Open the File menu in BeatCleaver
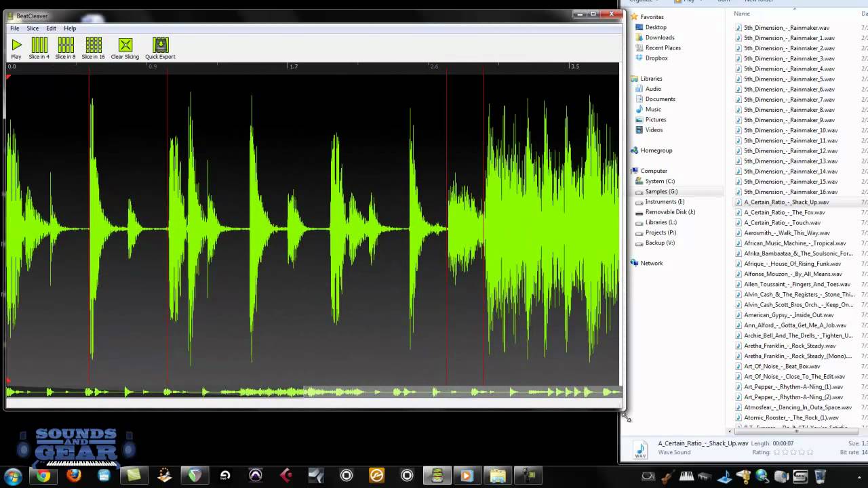Viewport: 868px width, 488px height. (x=14, y=28)
